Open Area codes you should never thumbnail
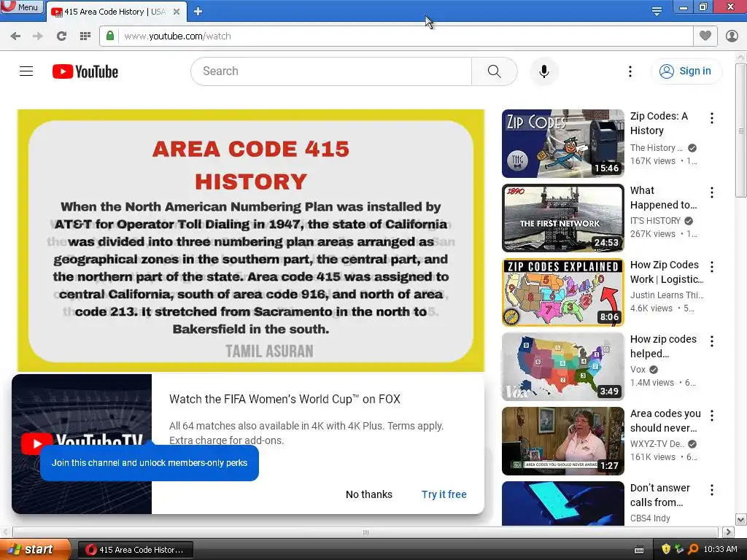Image resolution: width=747 pixels, height=560 pixels. click(563, 441)
